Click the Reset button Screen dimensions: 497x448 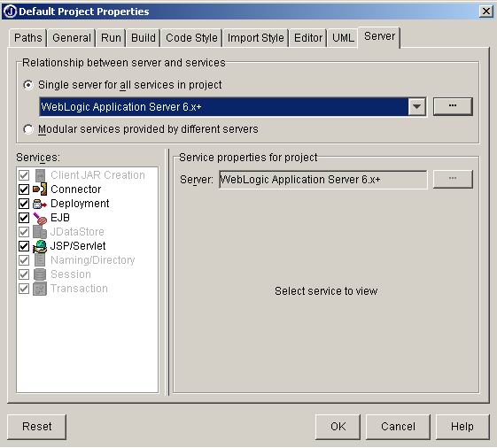(x=37, y=427)
